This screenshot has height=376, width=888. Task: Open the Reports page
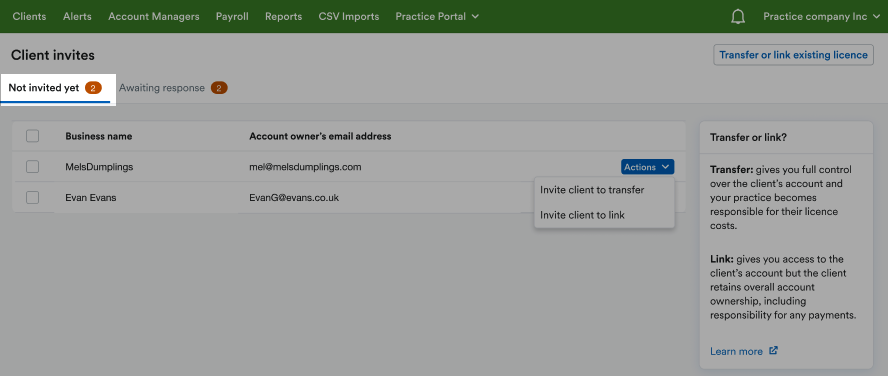283,16
